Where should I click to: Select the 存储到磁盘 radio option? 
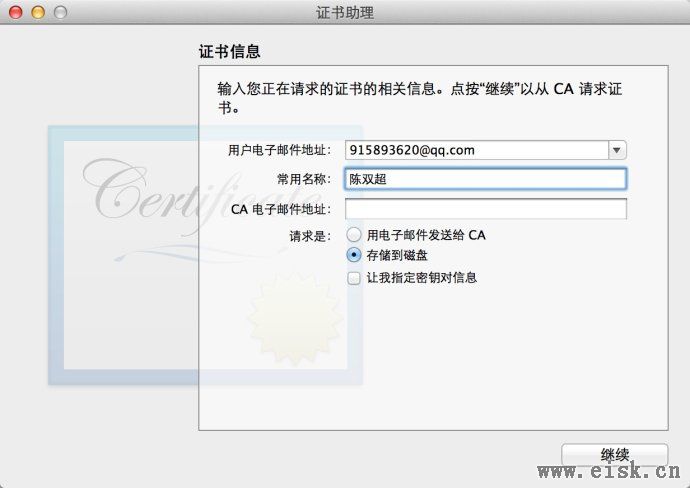pyautogui.click(x=354, y=255)
